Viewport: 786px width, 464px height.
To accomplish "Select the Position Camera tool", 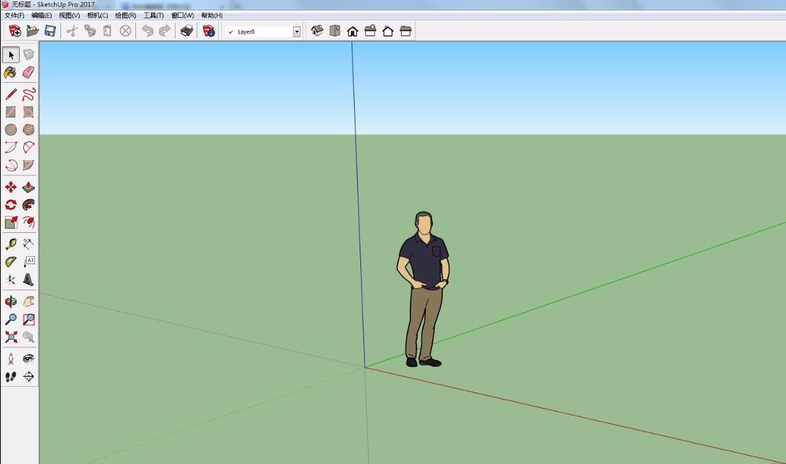I will tap(11, 359).
